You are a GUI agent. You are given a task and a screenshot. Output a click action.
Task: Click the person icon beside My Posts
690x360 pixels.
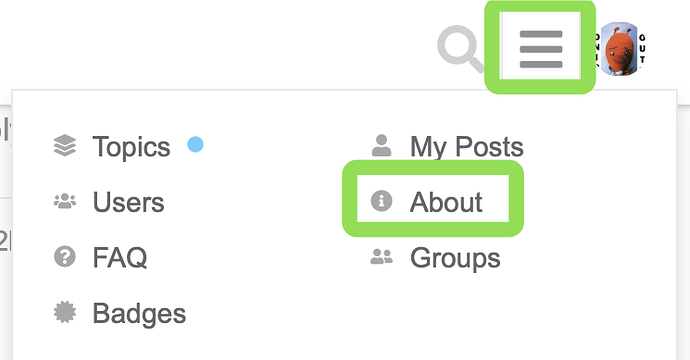(x=382, y=146)
